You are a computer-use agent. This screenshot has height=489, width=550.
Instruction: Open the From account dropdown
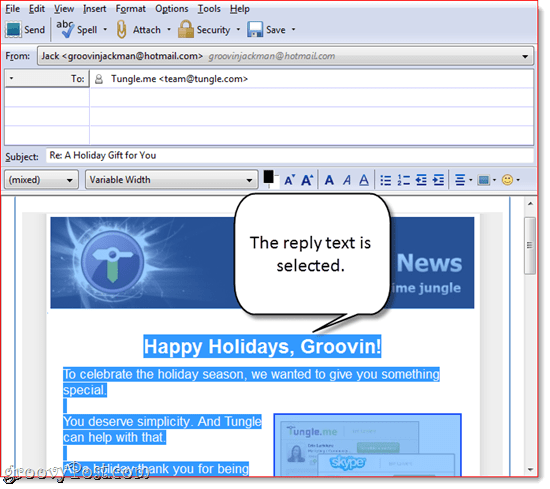pyautogui.click(x=286, y=56)
